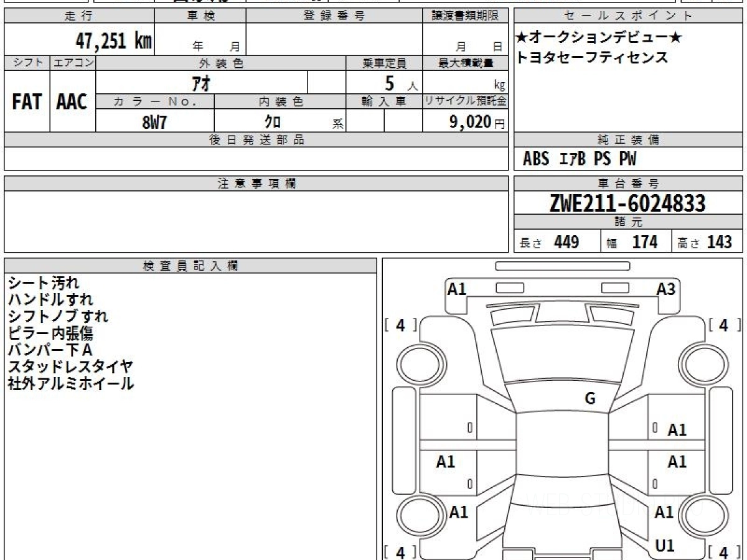This screenshot has width=747, height=560.
Task: Select the 9,020円 recycle deposit amount
Action: coord(477,121)
